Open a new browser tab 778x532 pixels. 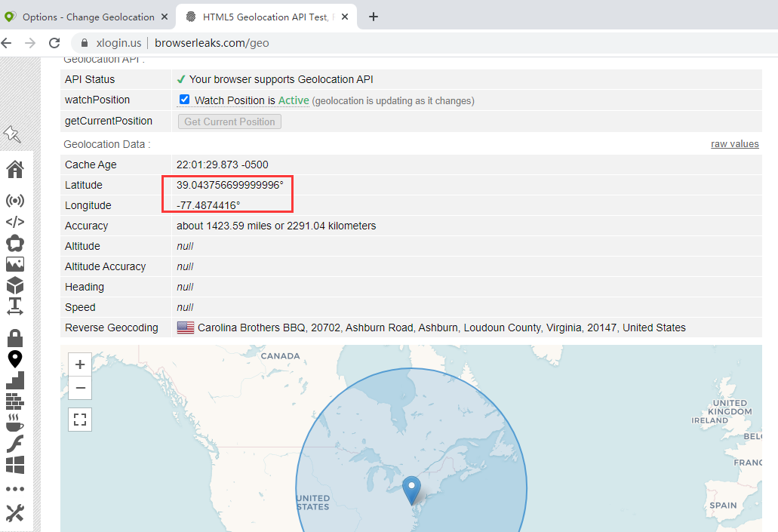tap(374, 17)
